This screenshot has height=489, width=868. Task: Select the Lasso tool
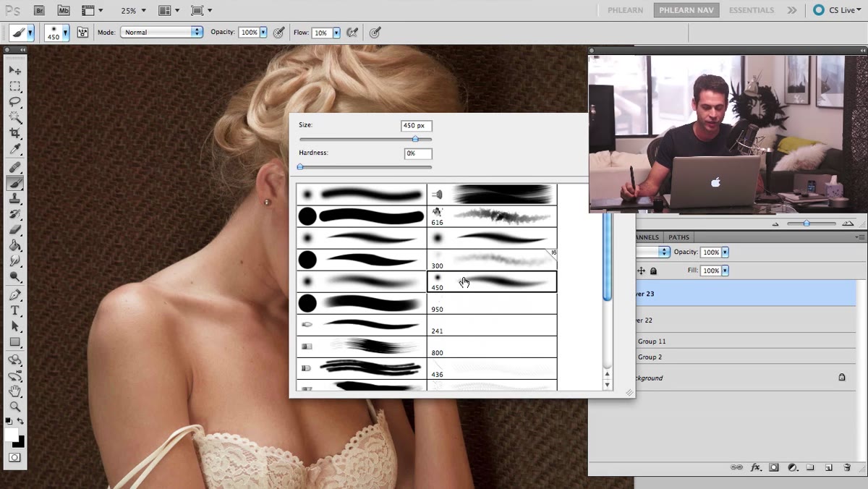pyautogui.click(x=14, y=102)
